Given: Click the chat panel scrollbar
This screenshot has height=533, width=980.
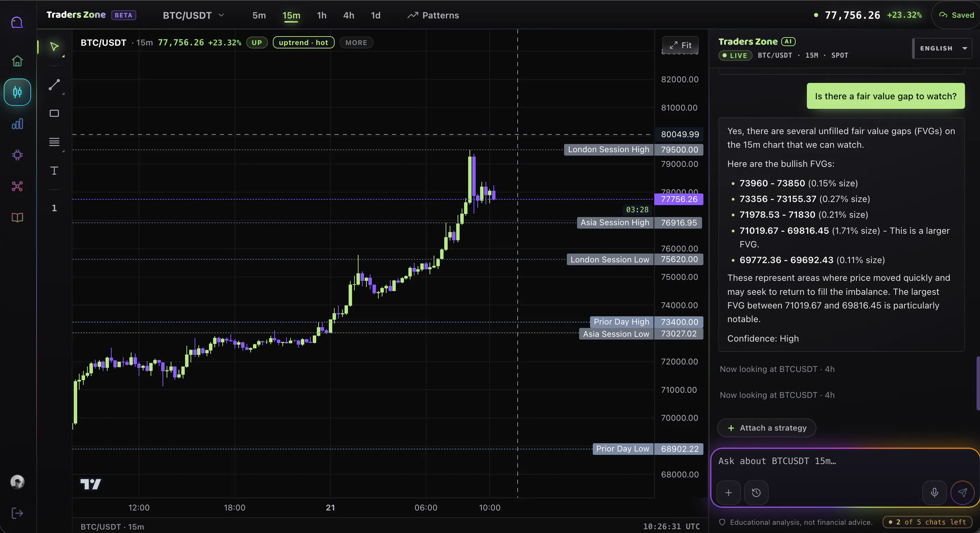Looking at the screenshot, I should pos(978,383).
